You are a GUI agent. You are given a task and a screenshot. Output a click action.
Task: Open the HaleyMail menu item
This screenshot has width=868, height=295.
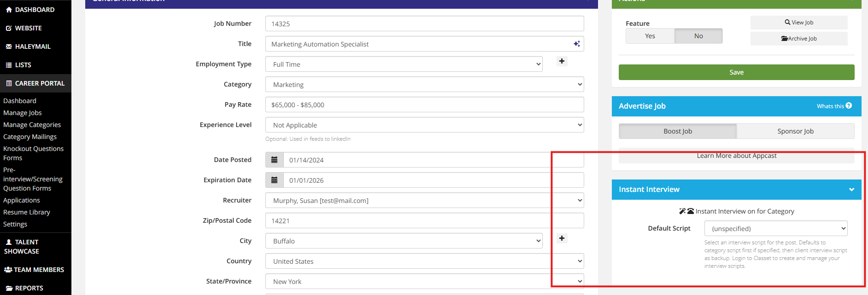[33, 46]
